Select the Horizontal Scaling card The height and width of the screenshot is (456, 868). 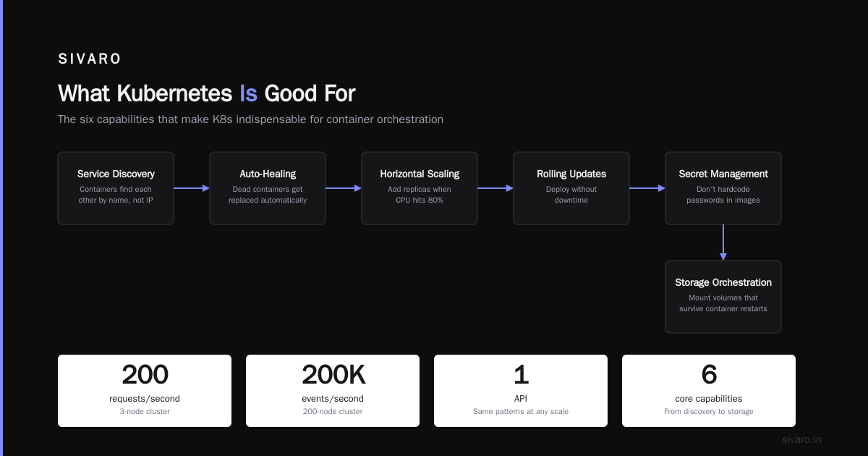[420, 188]
